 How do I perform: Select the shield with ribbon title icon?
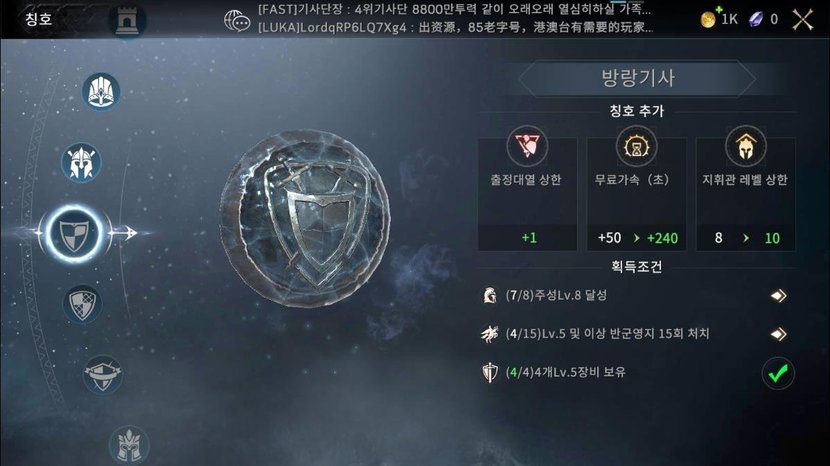(x=103, y=374)
